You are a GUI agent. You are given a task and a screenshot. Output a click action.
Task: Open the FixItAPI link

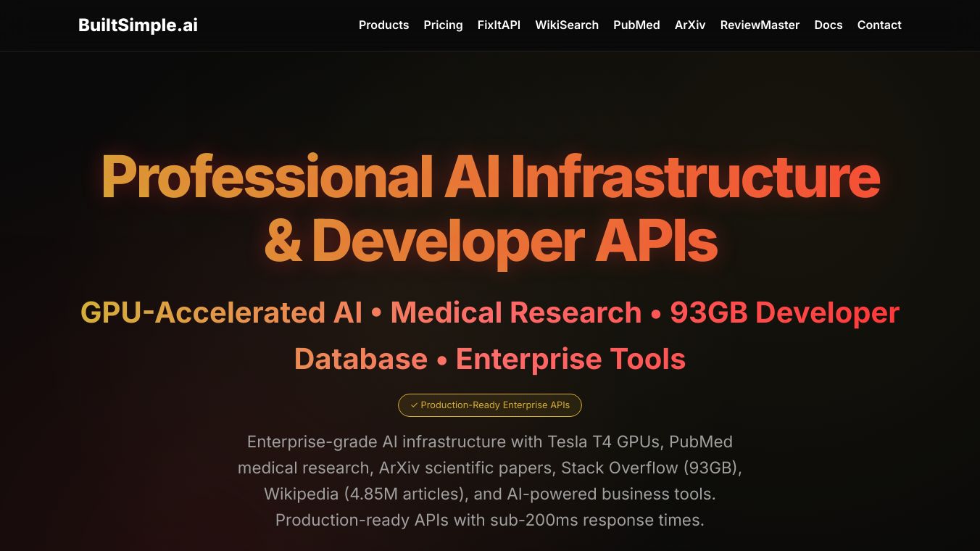(499, 25)
